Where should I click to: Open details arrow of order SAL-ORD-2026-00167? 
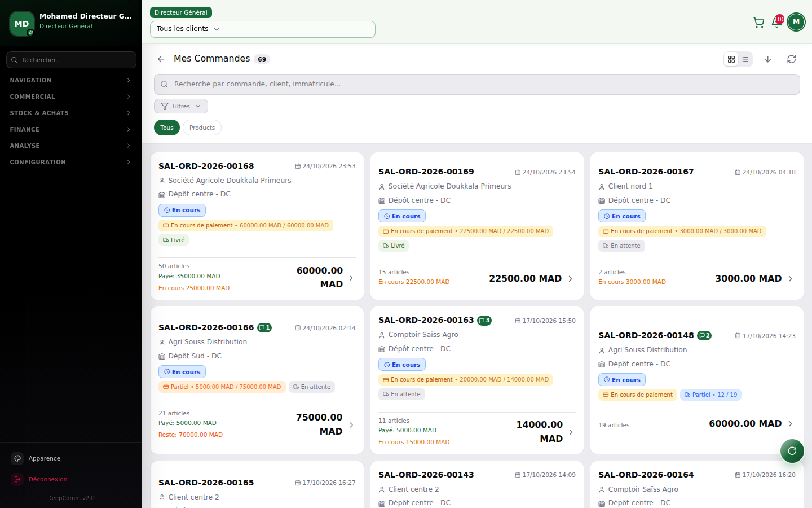[791, 278]
